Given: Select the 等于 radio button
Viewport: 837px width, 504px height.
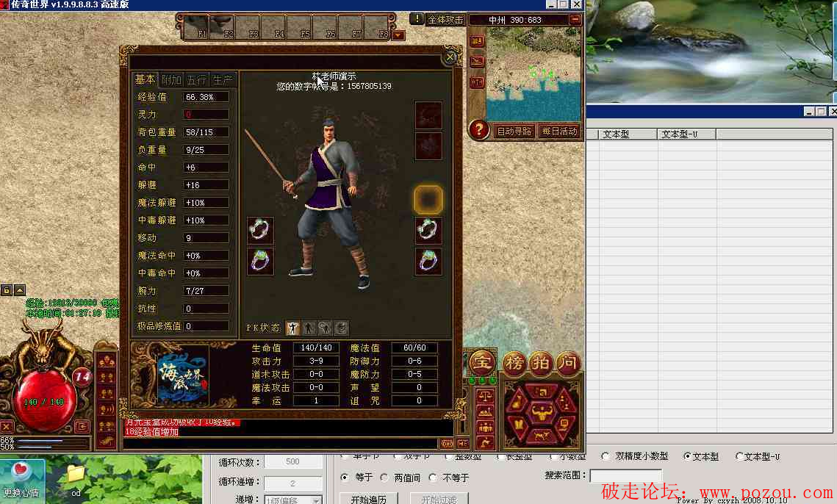Looking at the screenshot, I should (x=345, y=478).
